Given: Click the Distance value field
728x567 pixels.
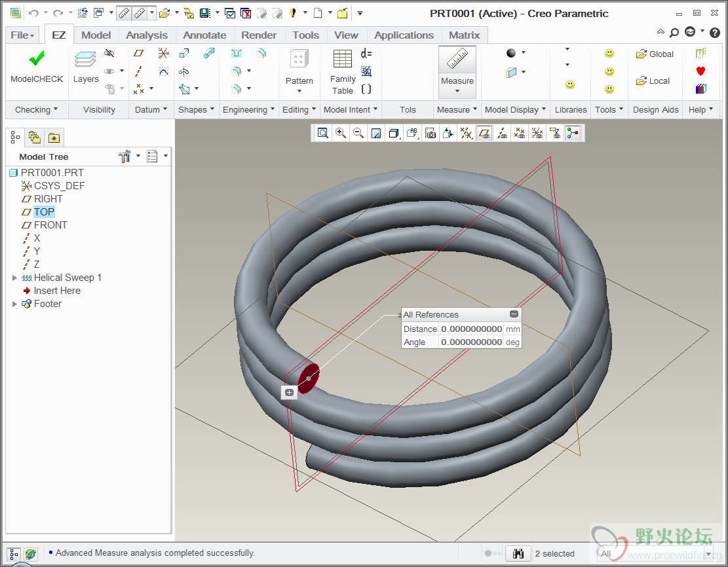Looking at the screenshot, I should 471,329.
